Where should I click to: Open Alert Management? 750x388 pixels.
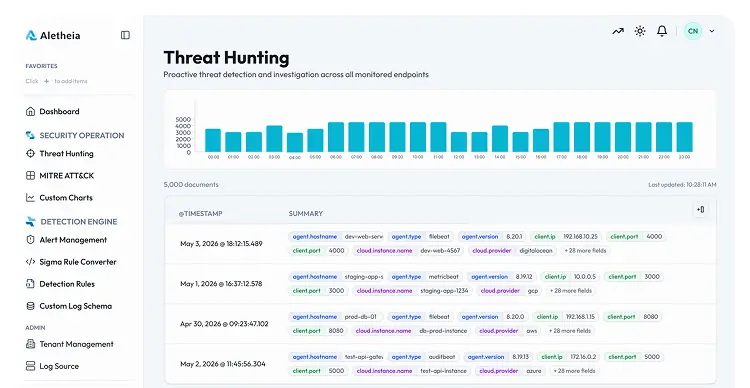click(x=66, y=240)
